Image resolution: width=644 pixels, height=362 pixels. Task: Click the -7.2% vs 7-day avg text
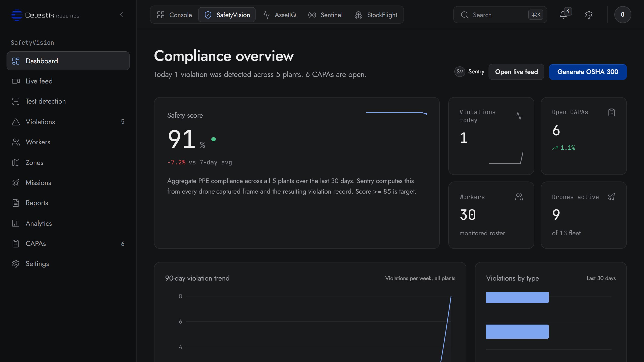click(199, 162)
